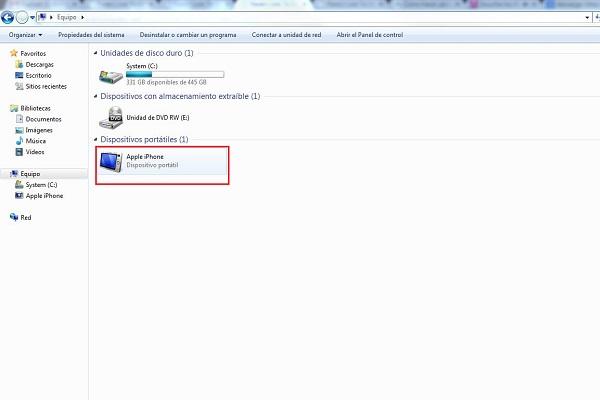This screenshot has width=600, height=400.
Task: Open Sitios recientes in the sidebar
Action: (45, 87)
